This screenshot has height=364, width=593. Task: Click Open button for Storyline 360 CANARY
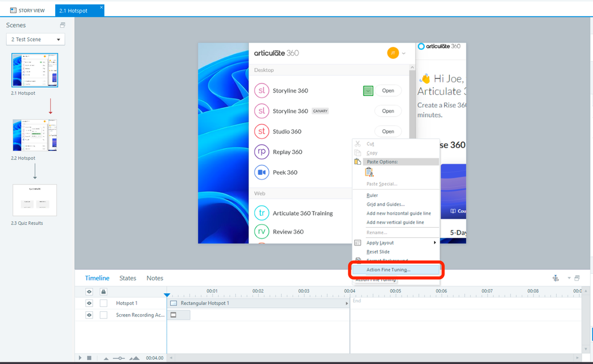(x=388, y=111)
